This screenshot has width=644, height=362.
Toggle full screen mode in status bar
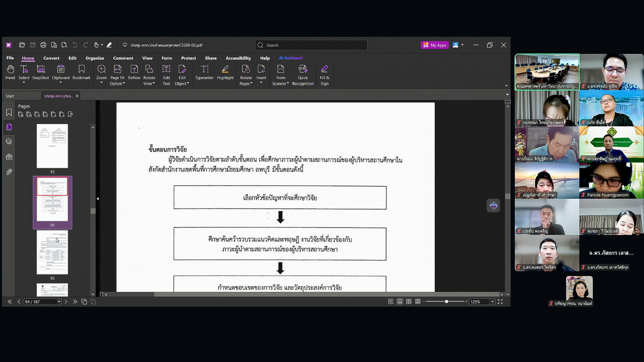click(500, 302)
